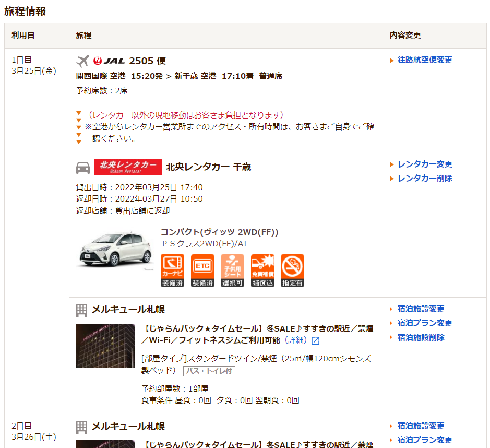Viewport: 490px width, 448px height.
Task: Click the day 1 メルキュール札幌 hotel name
Action: [x=128, y=310]
